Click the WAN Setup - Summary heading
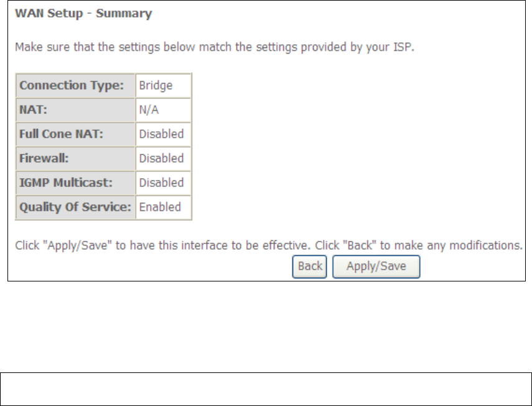This screenshot has width=532, height=406. 83,13
